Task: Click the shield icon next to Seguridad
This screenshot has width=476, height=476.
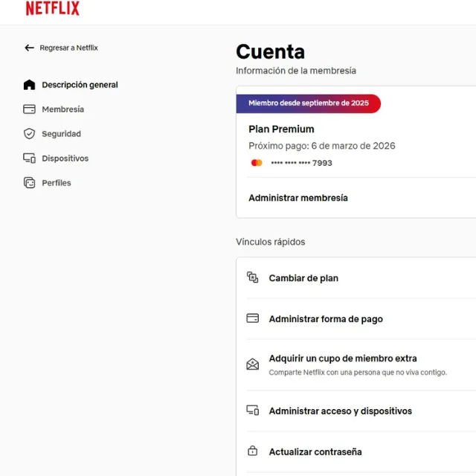Action: click(x=30, y=134)
